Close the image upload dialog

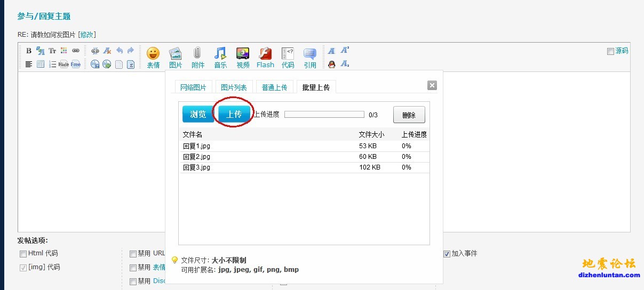[x=432, y=85]
